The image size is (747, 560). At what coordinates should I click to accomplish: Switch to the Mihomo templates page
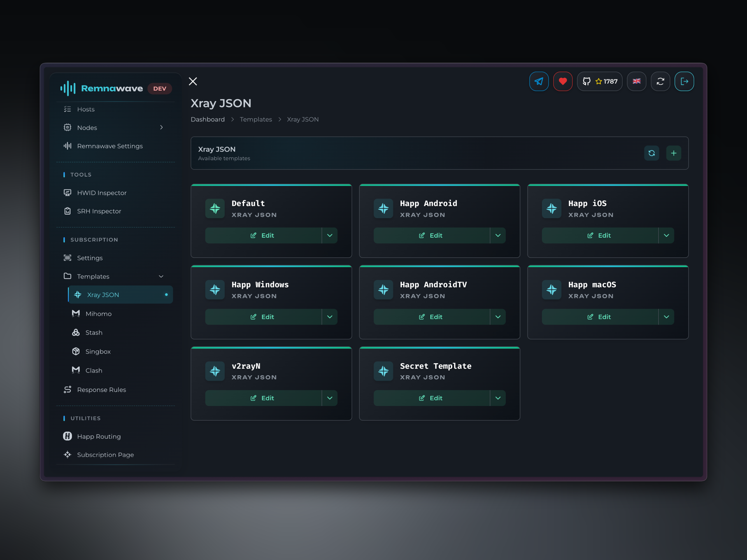click(98, 313)
